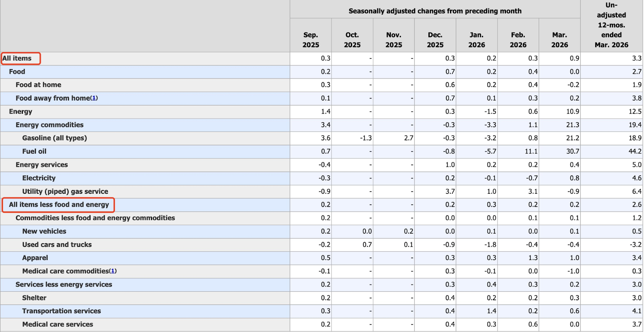Select the Apparel row label

point(35,258)
